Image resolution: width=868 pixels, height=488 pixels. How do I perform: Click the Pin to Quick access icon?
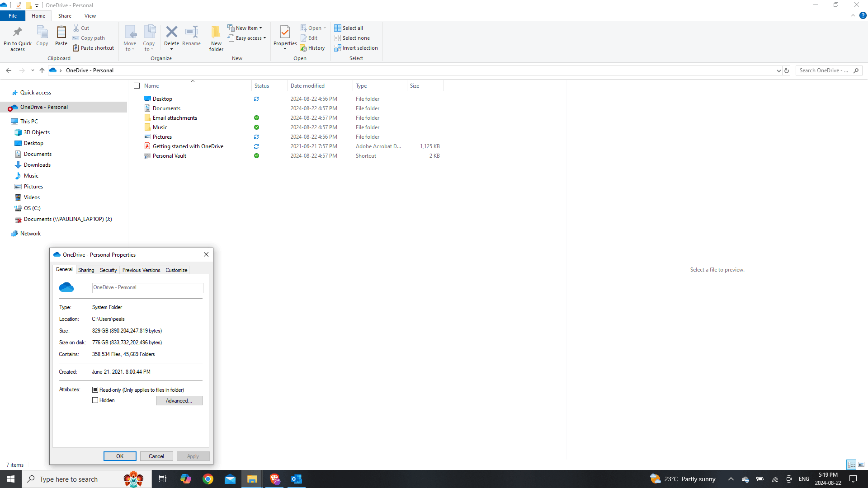pos(18,32)
